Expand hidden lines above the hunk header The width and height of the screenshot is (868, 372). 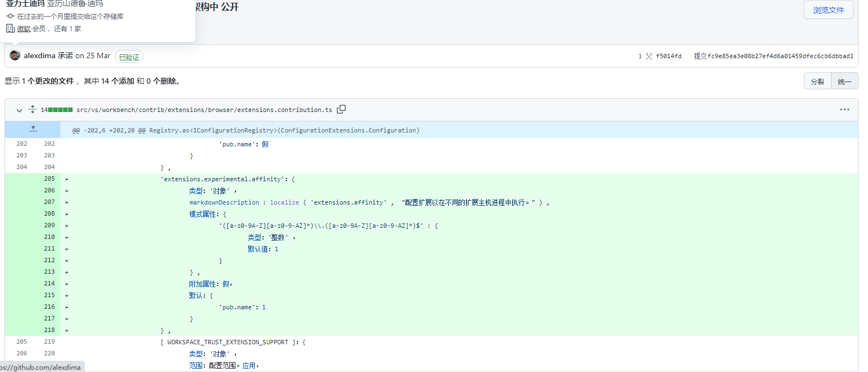point(33,130)
